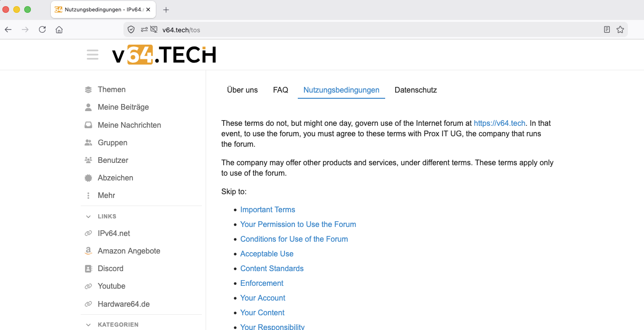Follow the Acceptable Use link

point(267,254)
